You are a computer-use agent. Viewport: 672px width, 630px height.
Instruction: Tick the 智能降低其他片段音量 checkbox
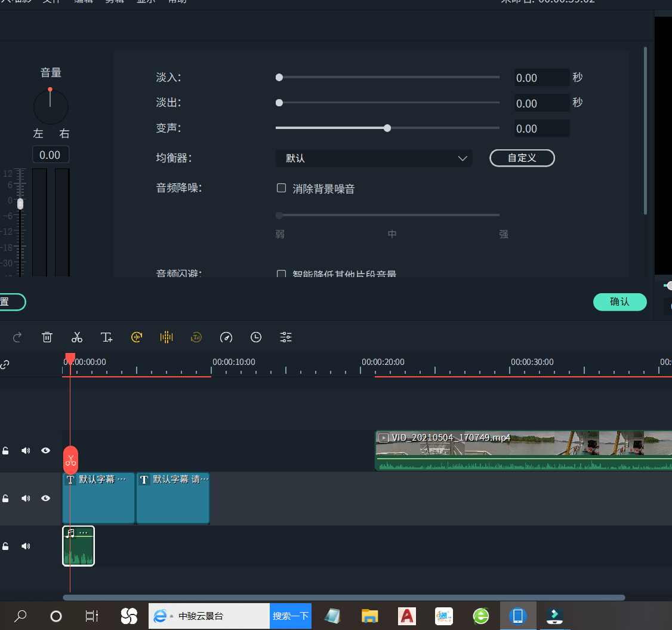(281, 273)
